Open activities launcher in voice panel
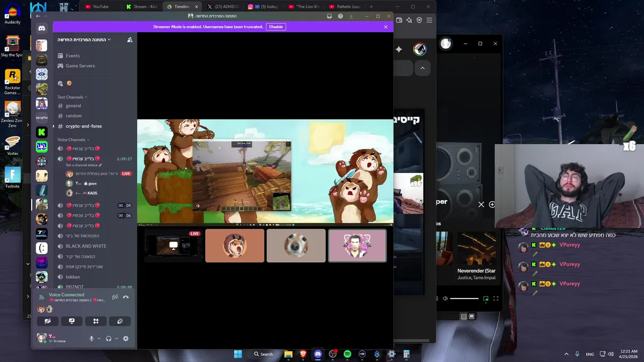The image size is (644, 362). [x=96, y=321]
